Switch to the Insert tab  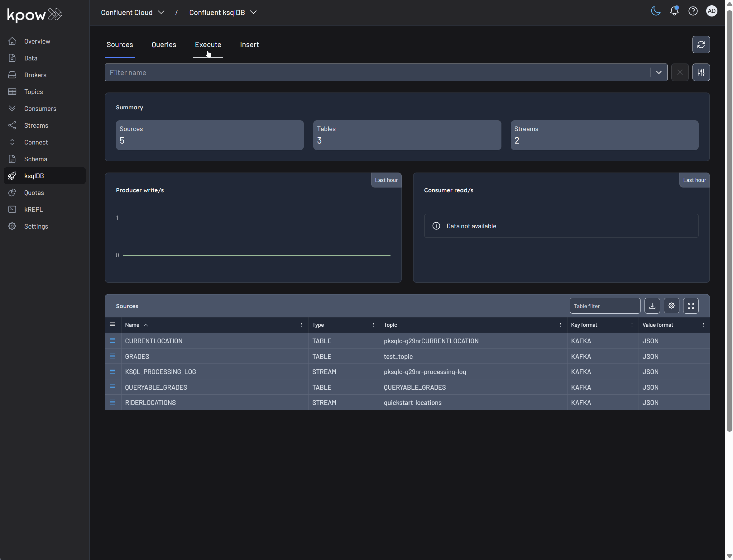pyautogui.click(x=249, y=45)
